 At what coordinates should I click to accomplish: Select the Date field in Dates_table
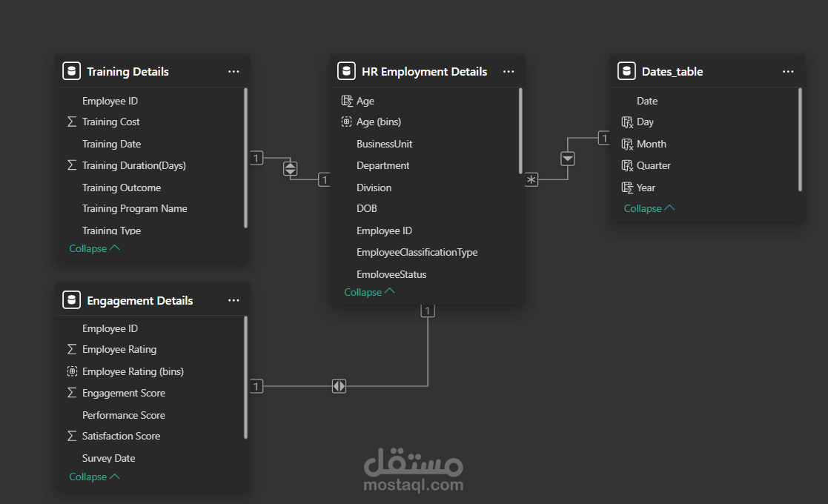tap(647, 100)
